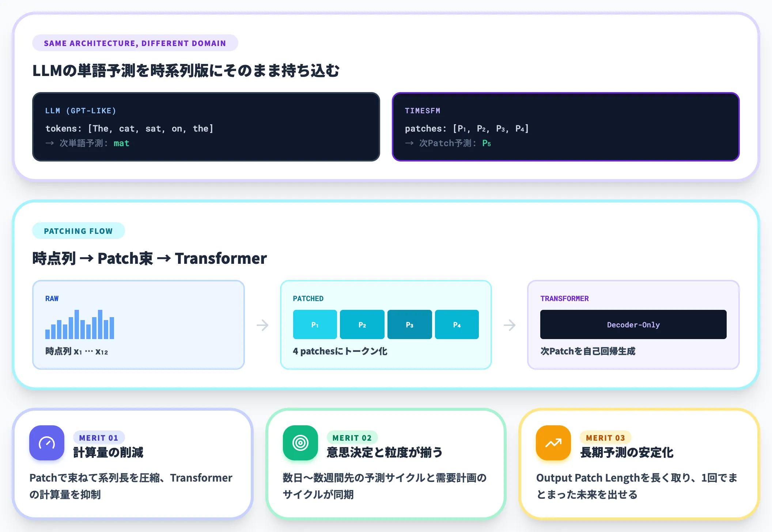This screenshot has height=532, width=772.
Task: Select the P₃ patch block
Action: coord(410,324)
